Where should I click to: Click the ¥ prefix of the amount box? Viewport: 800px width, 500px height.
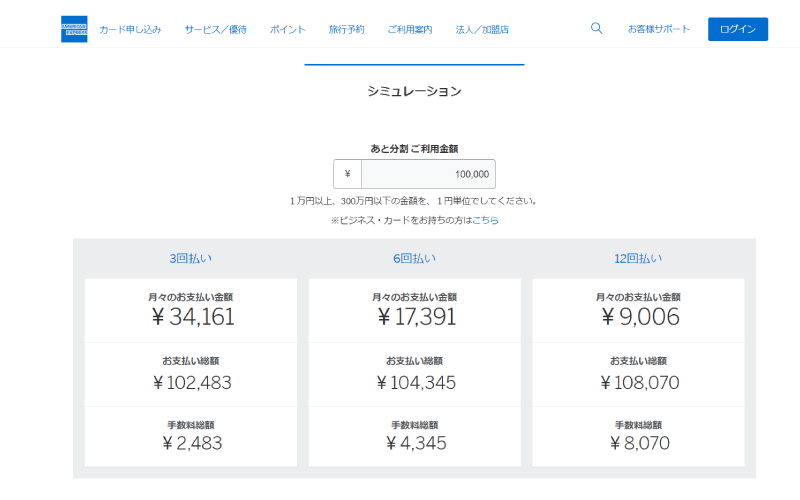347,174
